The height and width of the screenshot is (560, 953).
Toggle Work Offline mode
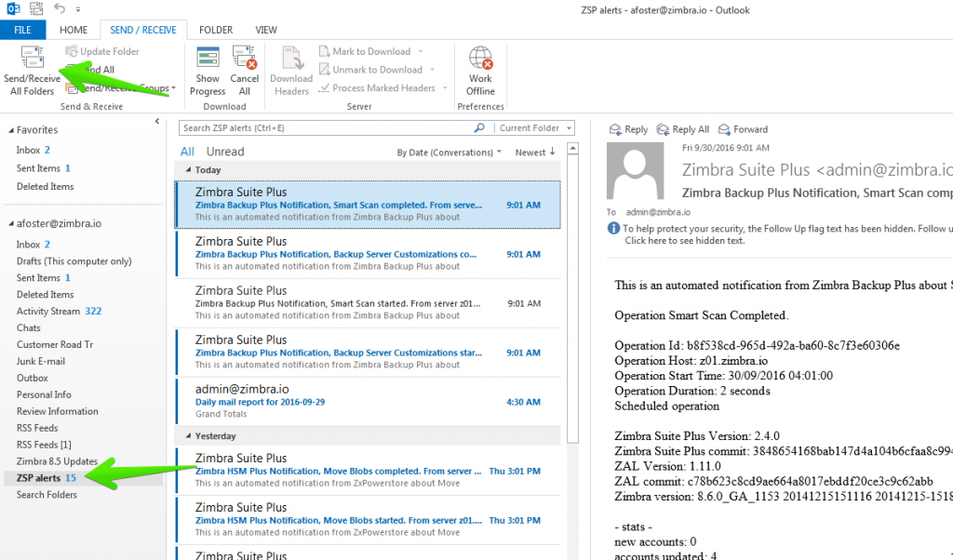(480, 71)
